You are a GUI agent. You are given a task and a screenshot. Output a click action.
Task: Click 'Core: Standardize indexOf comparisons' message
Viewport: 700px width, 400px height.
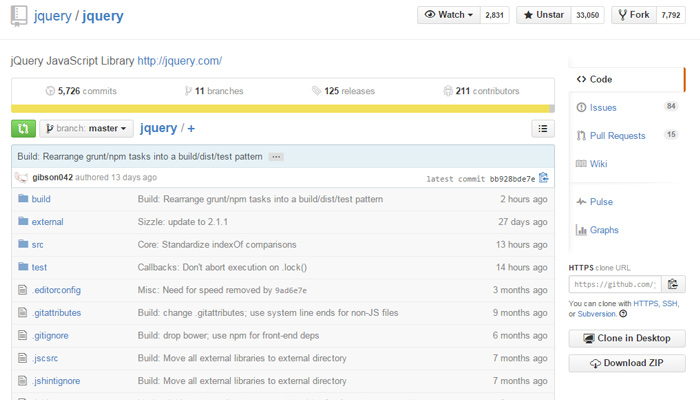click(x=217, y=245)
